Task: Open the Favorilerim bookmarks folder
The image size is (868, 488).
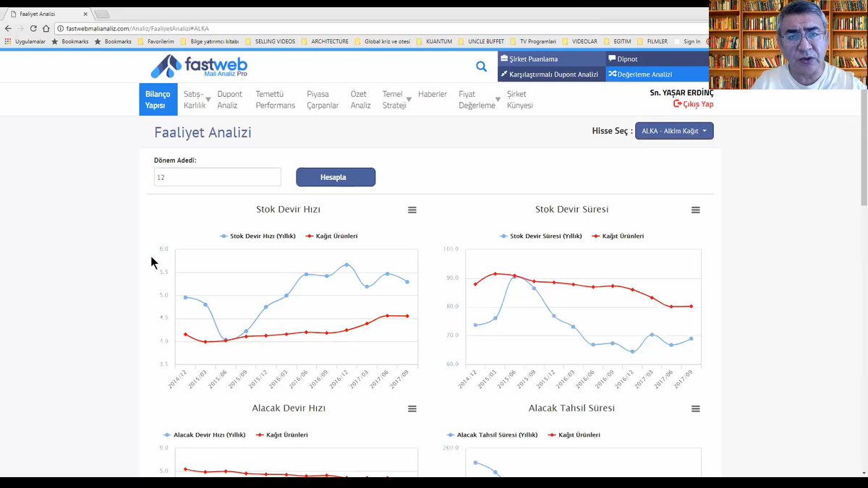Action: (x=156, y=41)
